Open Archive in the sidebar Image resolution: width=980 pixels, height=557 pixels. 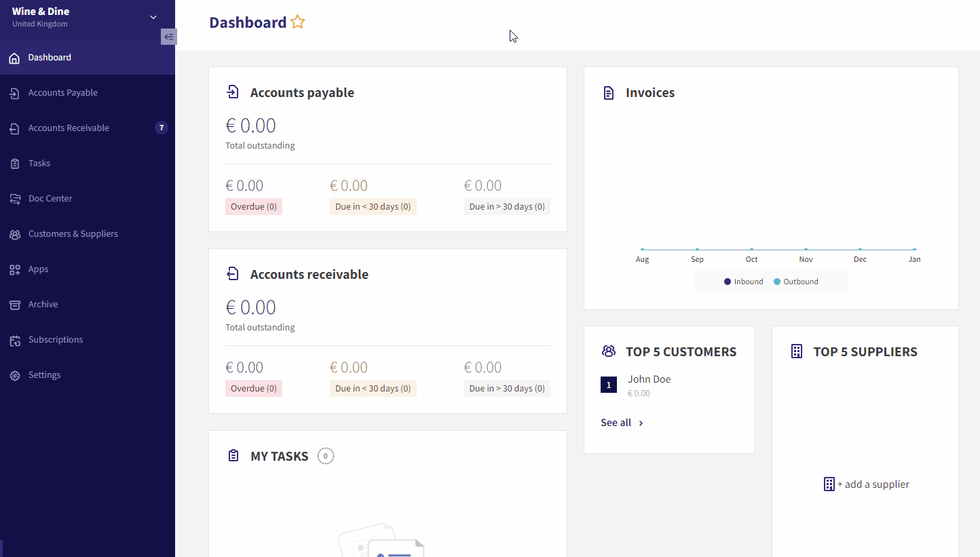click(88, 305)
